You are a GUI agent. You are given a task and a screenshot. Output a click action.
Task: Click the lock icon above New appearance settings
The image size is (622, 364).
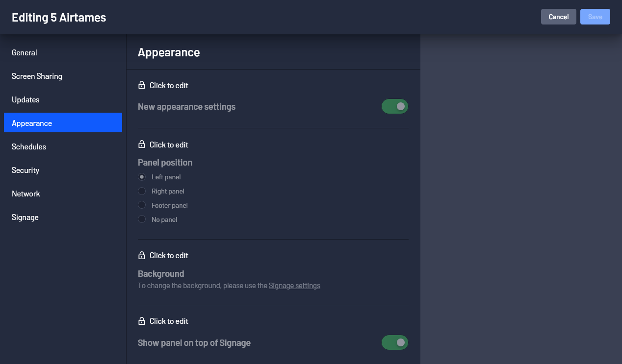pos(142,85)
